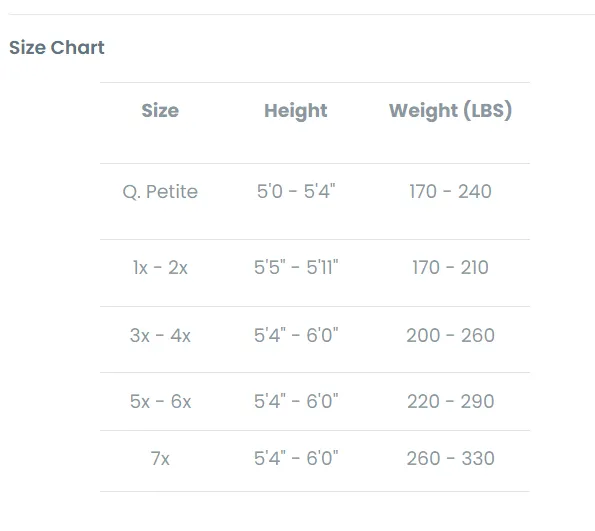Select the Q. Petite size cell

point(160,192)
